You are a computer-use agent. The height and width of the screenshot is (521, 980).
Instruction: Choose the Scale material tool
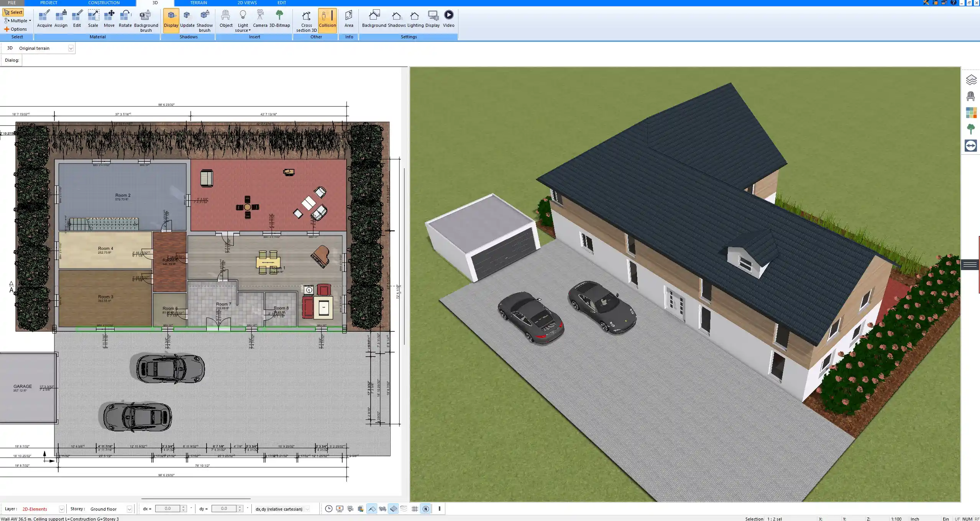coord(93,19)
